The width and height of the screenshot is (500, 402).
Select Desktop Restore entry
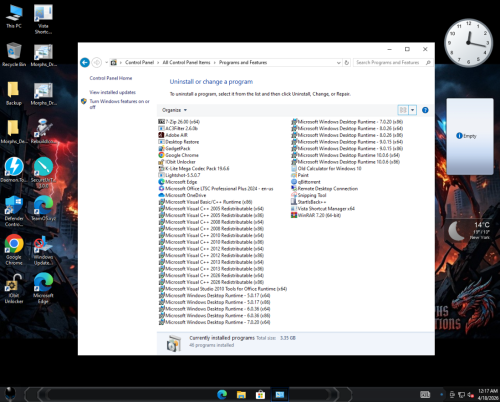179,142
